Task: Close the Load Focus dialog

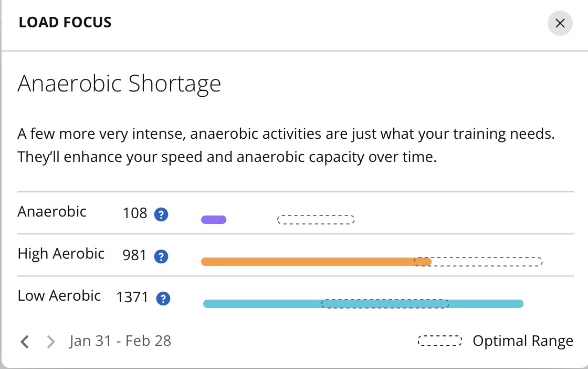Action: 560,23
